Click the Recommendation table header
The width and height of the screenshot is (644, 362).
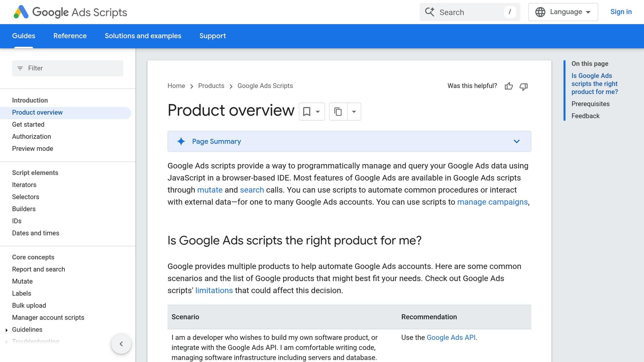(x=429, y=317)
